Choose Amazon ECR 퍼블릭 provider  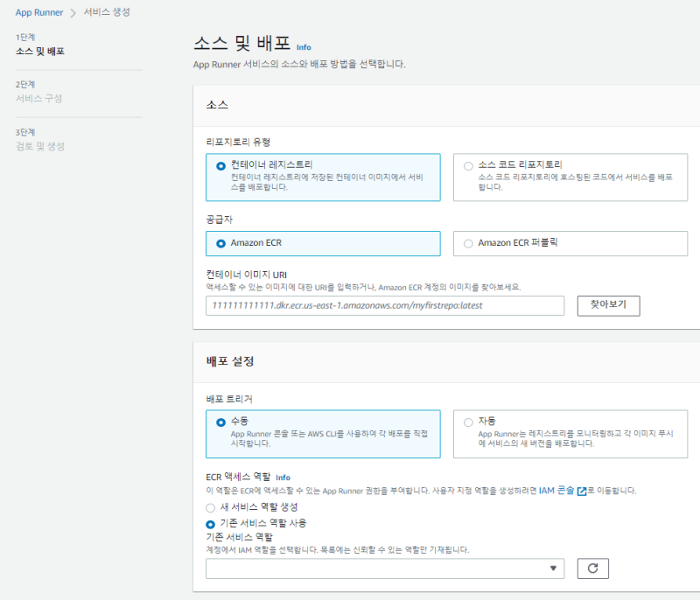pos(468,243)
